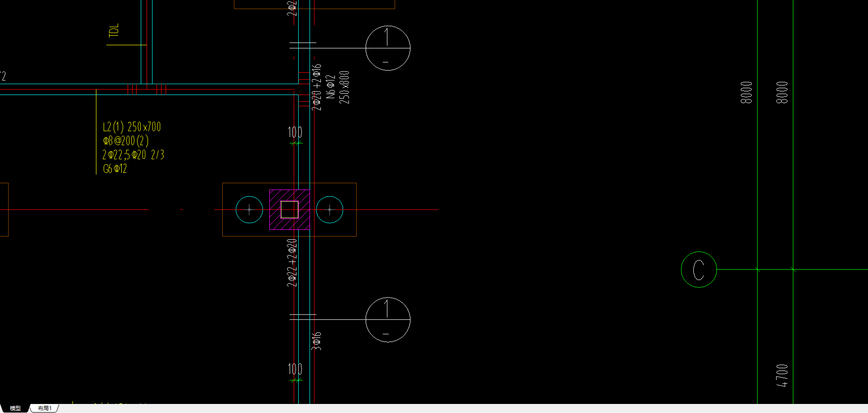Image resolution: width=868 pixels, height=413 pixels.
Task: Pick the 4700 dimension text
Action: point(782,375)
